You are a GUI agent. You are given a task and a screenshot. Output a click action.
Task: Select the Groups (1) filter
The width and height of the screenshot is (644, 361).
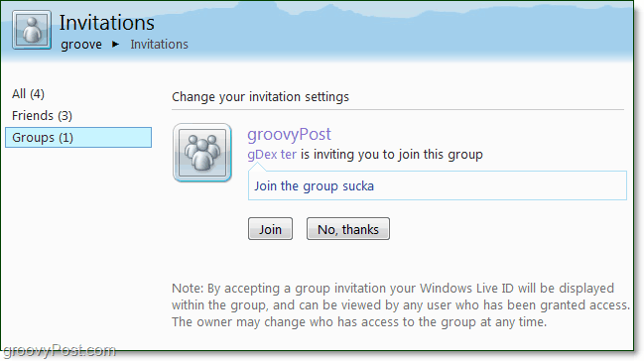(78, 138)
